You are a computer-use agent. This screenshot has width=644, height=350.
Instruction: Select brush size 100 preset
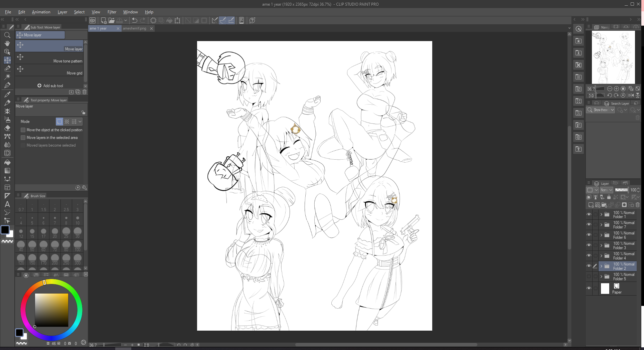(x=77, y=246)
